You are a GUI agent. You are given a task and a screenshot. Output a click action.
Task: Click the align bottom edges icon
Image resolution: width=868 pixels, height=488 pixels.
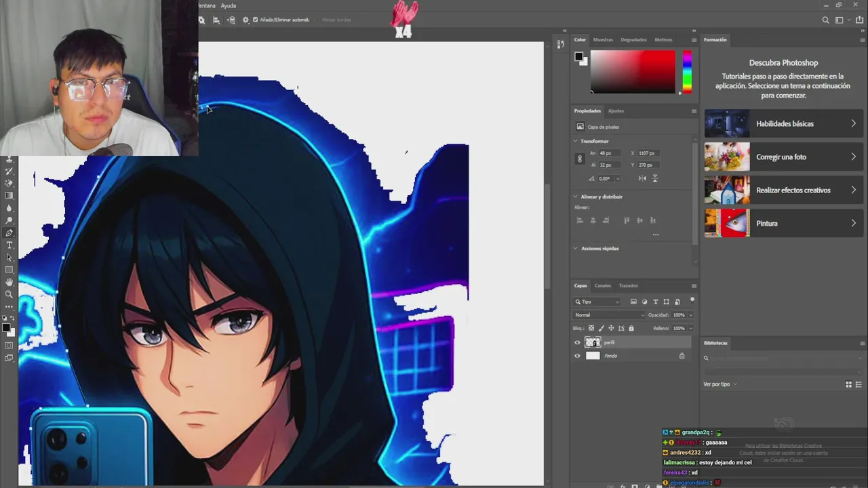[653, 220]
